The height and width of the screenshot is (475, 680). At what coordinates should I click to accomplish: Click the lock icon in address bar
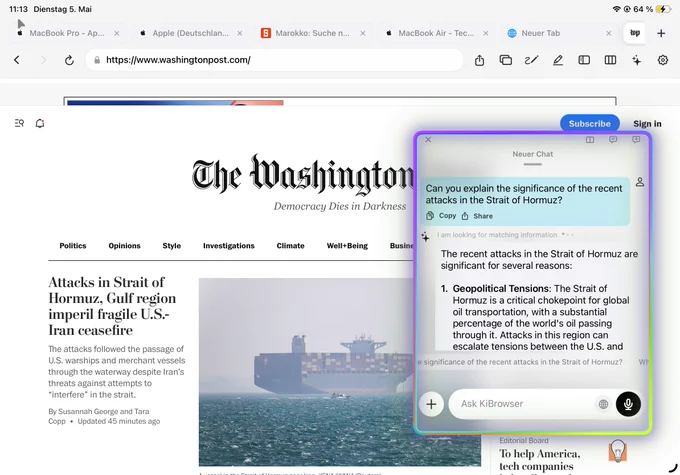click(97, 60)
